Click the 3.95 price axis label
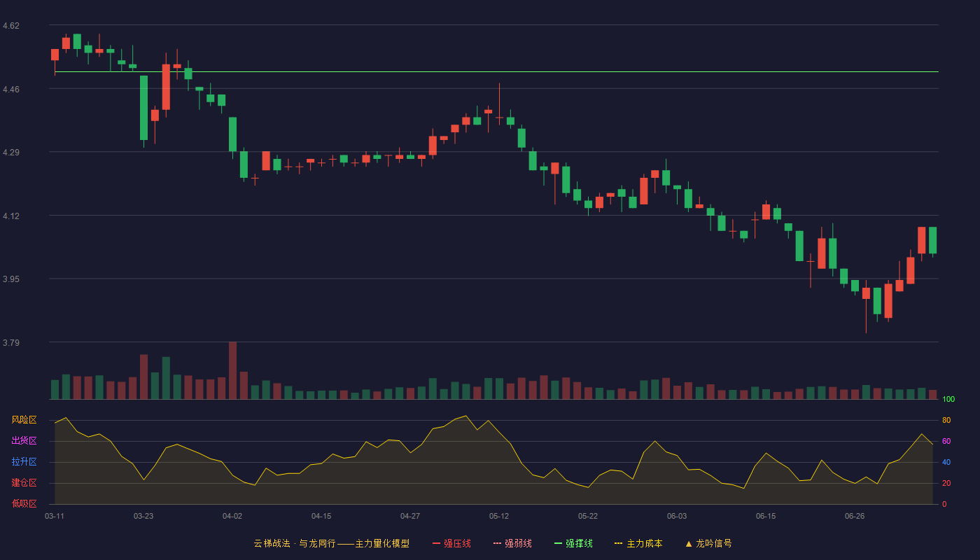The image size is (980, 560). [11, 280]
